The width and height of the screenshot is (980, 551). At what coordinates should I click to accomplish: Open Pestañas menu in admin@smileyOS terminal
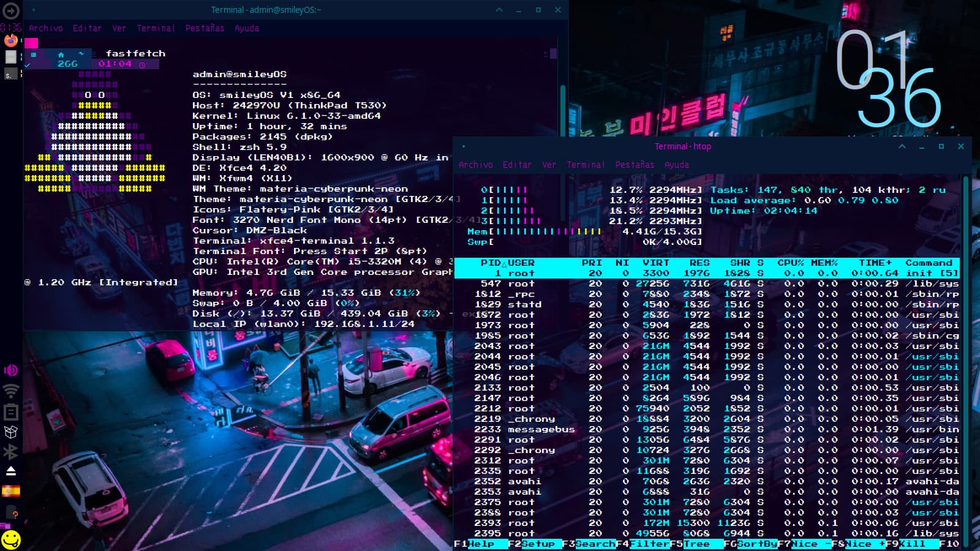click(205, 28)
